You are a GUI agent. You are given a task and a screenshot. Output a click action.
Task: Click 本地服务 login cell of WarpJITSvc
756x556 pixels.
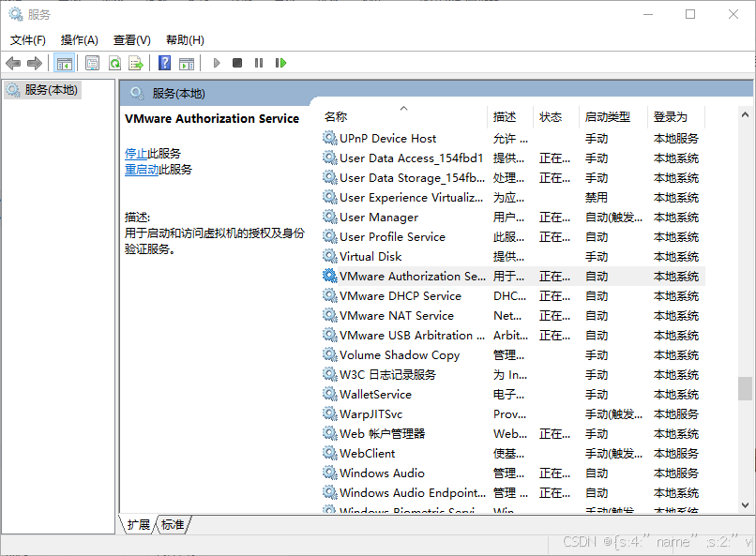676,413
